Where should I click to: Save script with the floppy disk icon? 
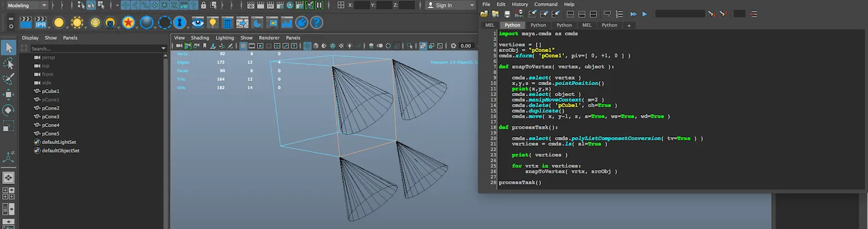click(507, 14)
